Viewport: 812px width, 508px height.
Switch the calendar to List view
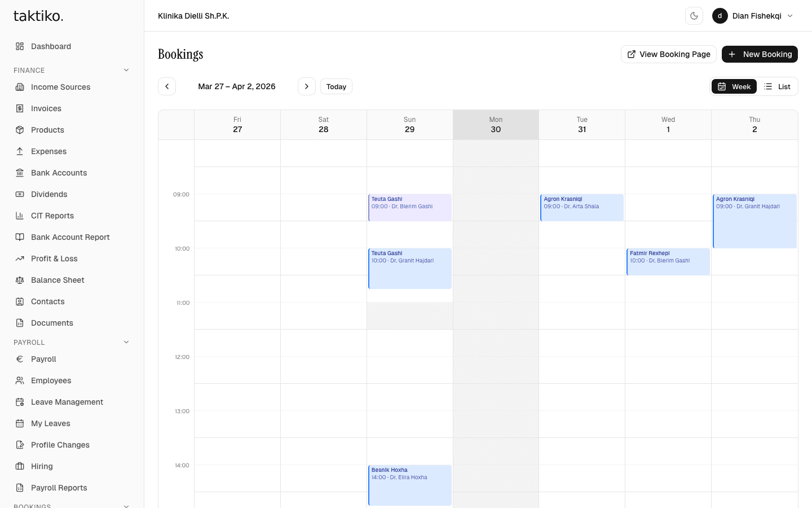(x=778, y=86)
